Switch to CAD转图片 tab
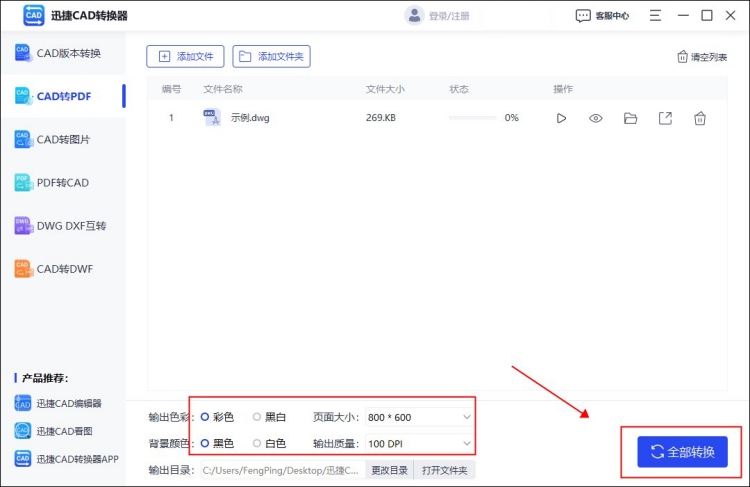 (x=63, y=139)
